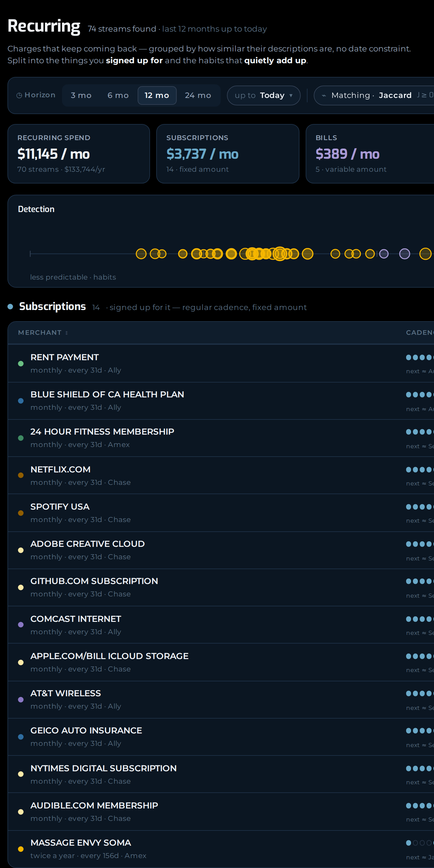Click the first purple Detection timeline circle
This screenshot has height=868, width=434.
click(384, 254)
